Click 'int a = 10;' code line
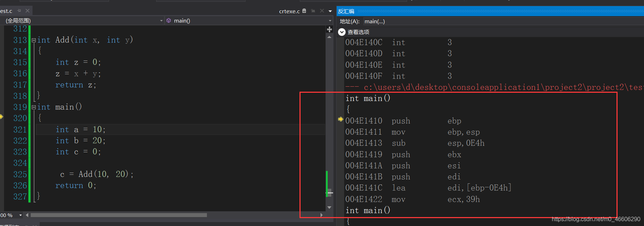This screenshot has width=644, height=226. pyautogui.click(x=80, y=130)
